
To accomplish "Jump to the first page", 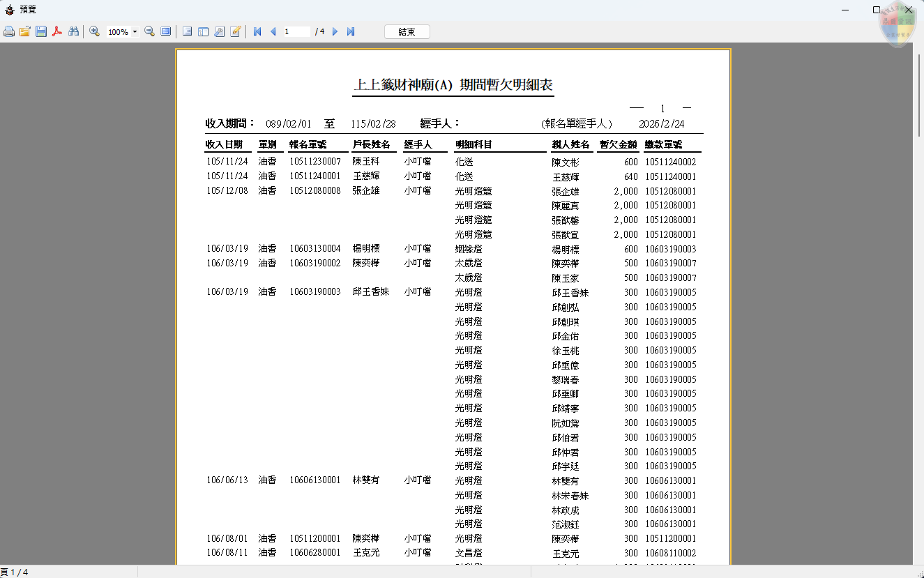I will pos(257,31).
